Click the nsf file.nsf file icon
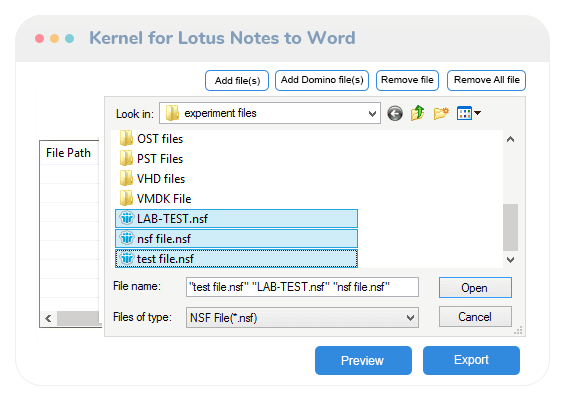The height and width of the screenshot is (401, 565). [126, 239]
